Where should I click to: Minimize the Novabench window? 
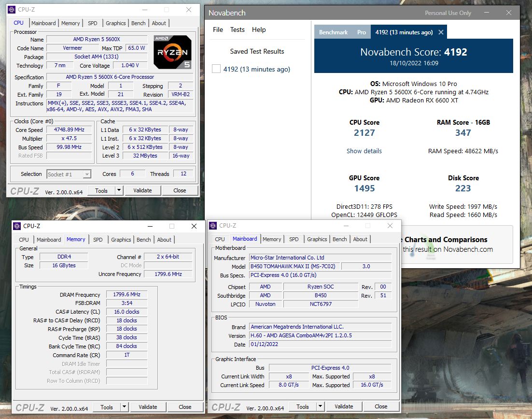pyautogui.click(x=487, y=13)
